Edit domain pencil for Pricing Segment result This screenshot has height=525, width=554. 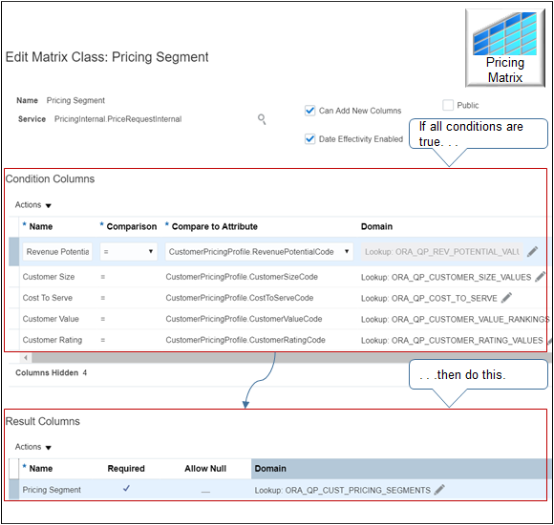click(439, 490)
